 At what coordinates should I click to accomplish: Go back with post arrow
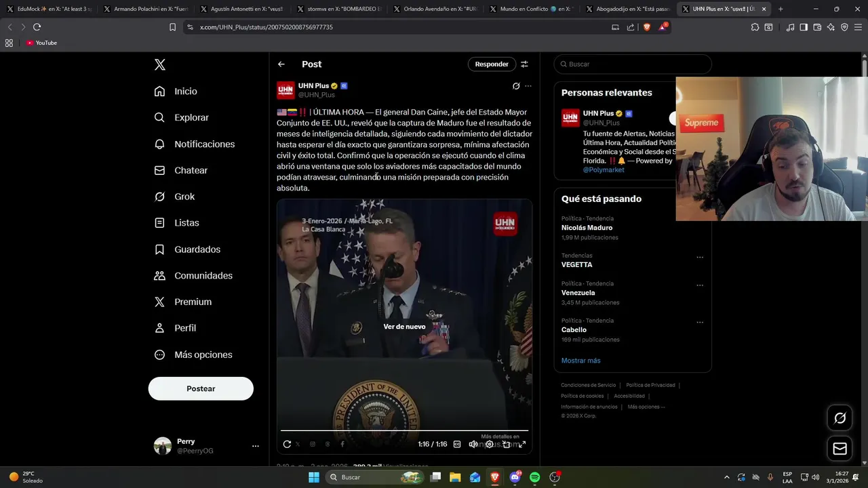pyautogui.click(x=281, y=64)
